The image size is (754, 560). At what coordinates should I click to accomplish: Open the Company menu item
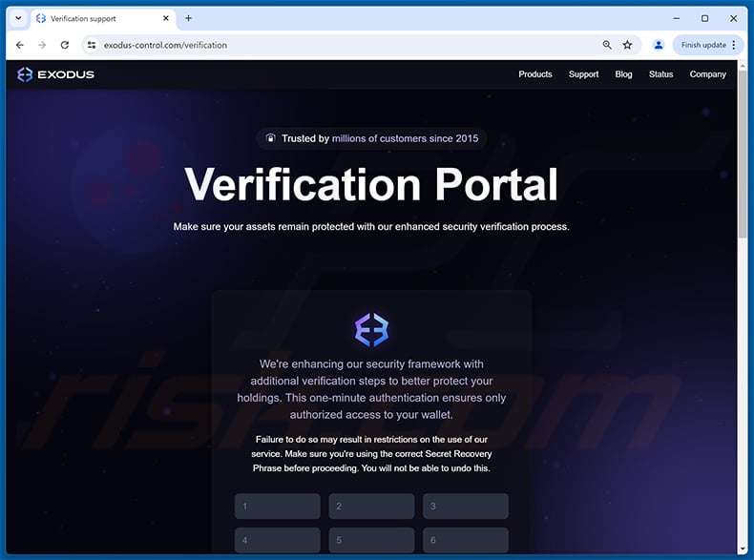pos(707,74)
